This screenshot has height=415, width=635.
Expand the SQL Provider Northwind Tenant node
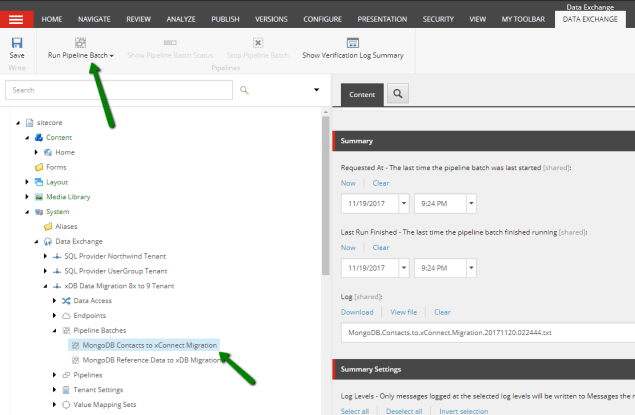45,256
